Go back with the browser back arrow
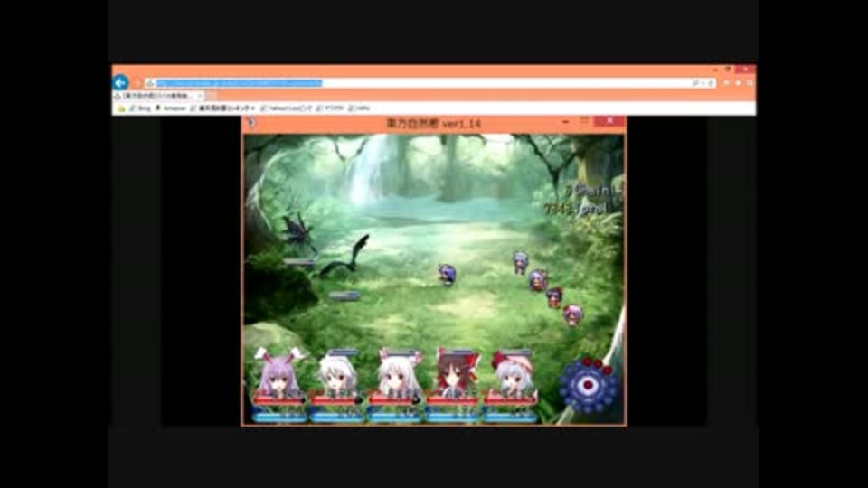868x488 pixels. click(x=120, y=82)
